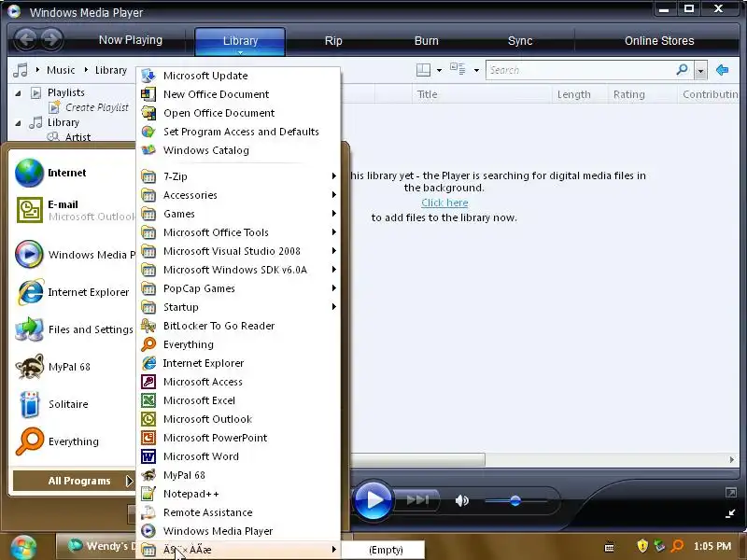Open the search options dropdown arrow

700,71
